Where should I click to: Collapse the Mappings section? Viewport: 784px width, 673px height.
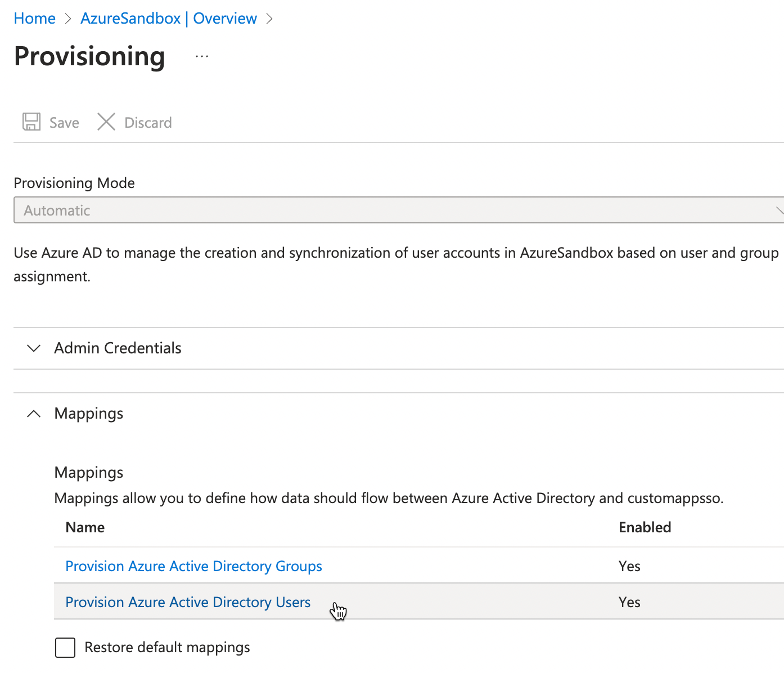tap(88, 414)
